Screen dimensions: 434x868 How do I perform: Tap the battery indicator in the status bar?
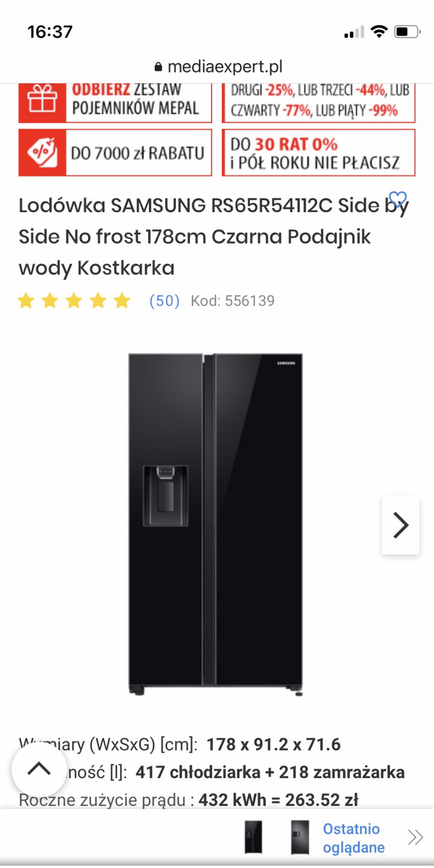click(407, 31)
